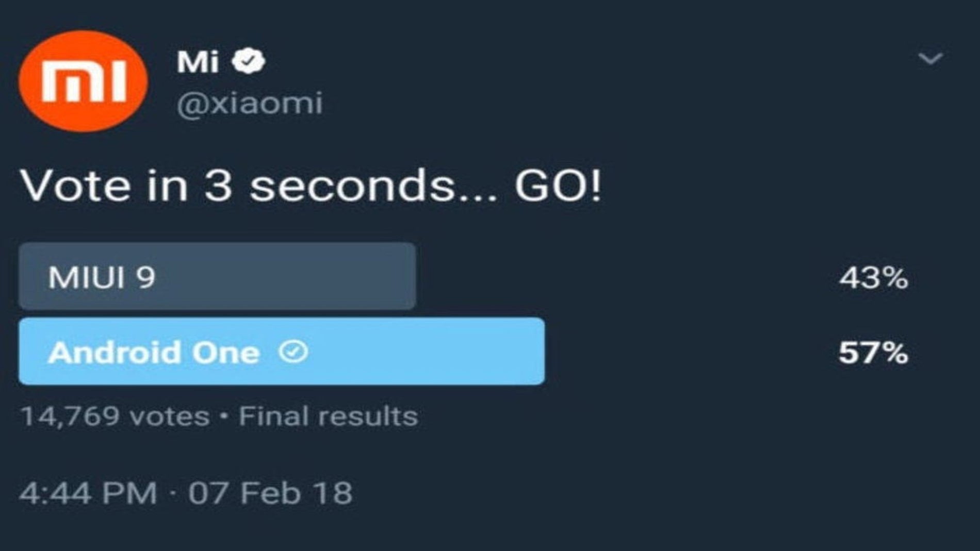This screenshot has height=551, width=980.
Task: Click the dot between votes and Final results
Action: 224,416
